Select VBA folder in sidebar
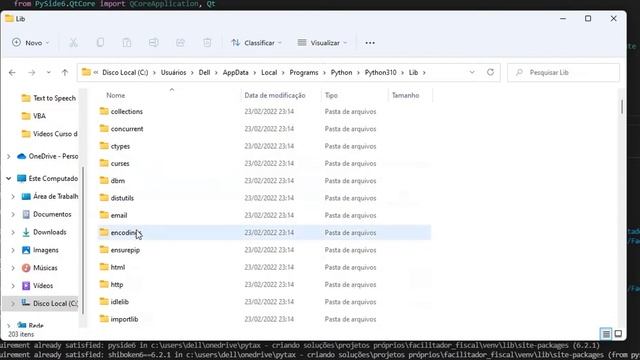This screenshot has width=640, height=360. point(33,116)
